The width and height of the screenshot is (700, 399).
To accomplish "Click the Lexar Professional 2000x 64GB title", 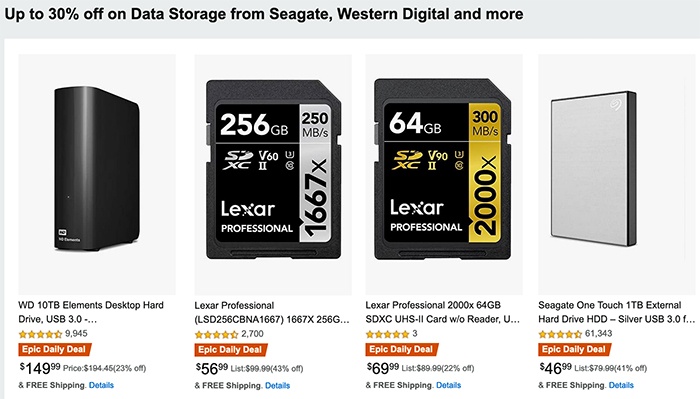I will [x=442, y=312].
